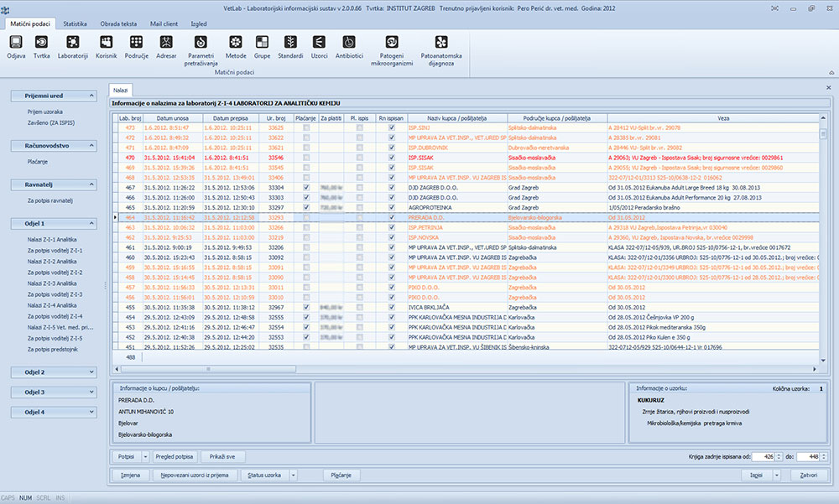Open the Status uzorka dropdown arrow
The width and height of the screenshot is (839, 504).
(x=294, y=475)
